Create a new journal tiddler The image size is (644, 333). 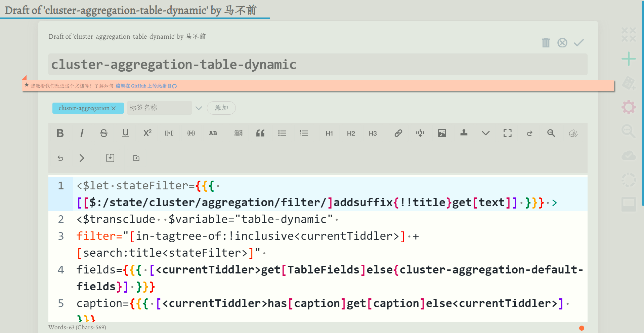point(629,83)
